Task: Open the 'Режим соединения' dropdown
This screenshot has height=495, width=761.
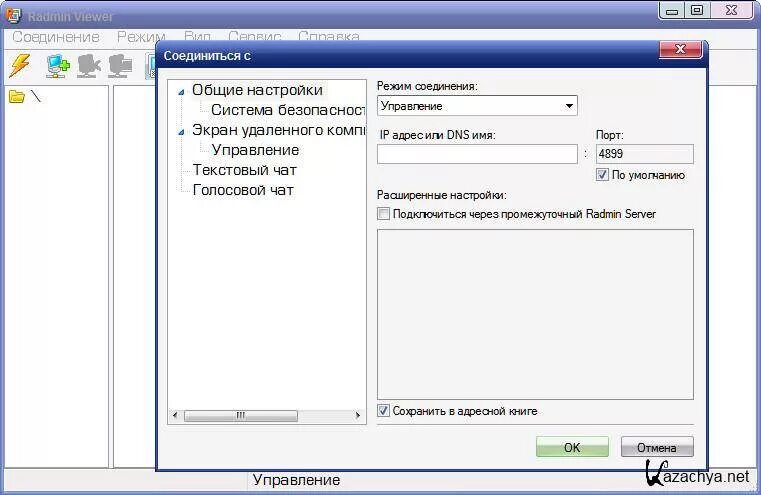Action: pos(477,106)
